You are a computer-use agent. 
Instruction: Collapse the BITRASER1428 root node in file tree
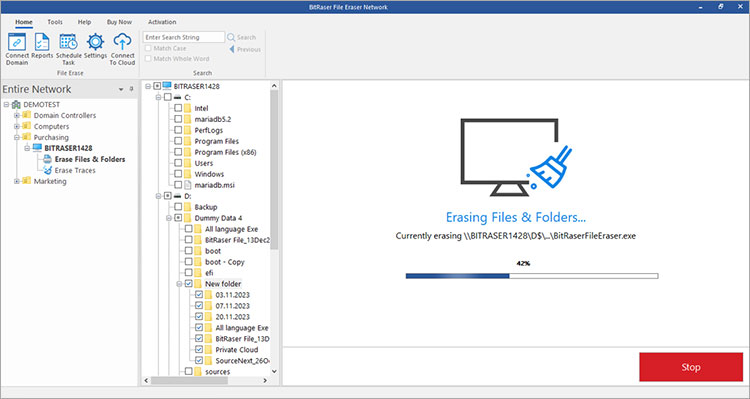pos(148,86)
